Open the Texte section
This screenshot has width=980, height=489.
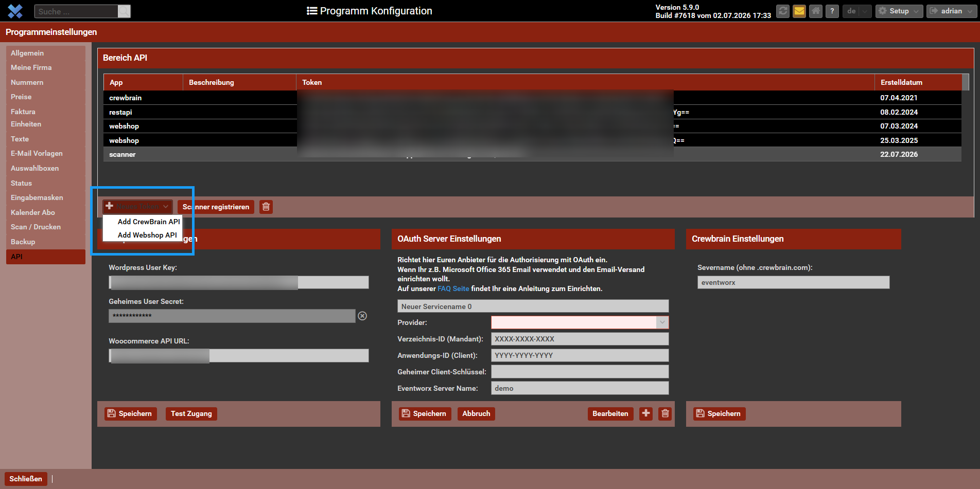coord(46,139)
